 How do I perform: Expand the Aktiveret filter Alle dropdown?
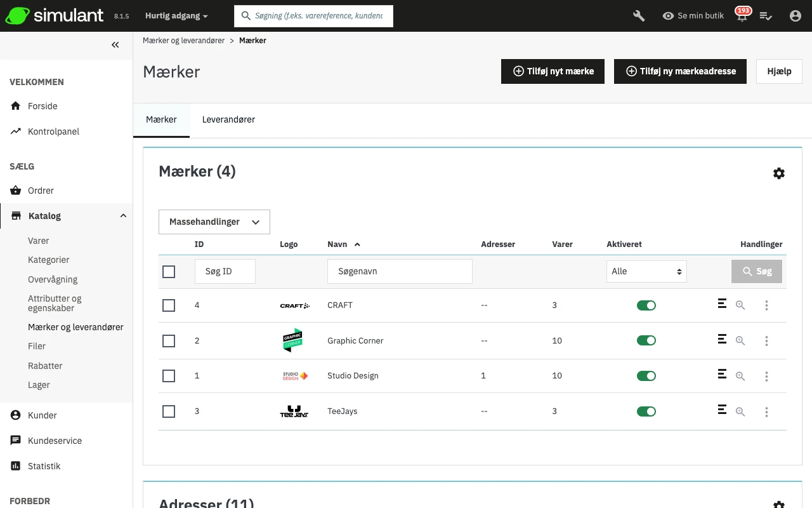pyautogui.click(x=646, y=271)
